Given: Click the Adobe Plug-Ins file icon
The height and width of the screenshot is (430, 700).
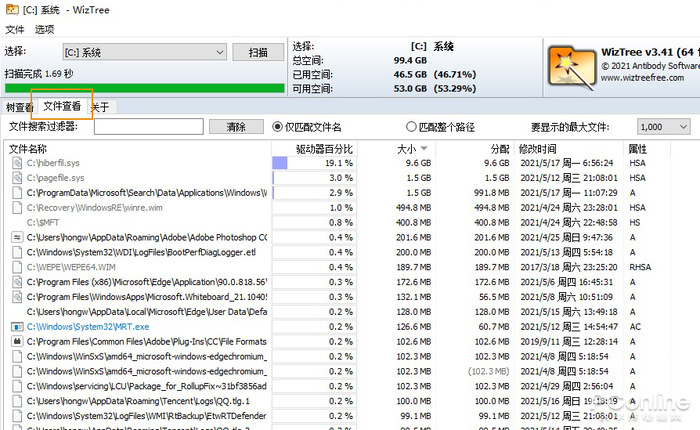Looking at the screenshot, I should 16,342.
